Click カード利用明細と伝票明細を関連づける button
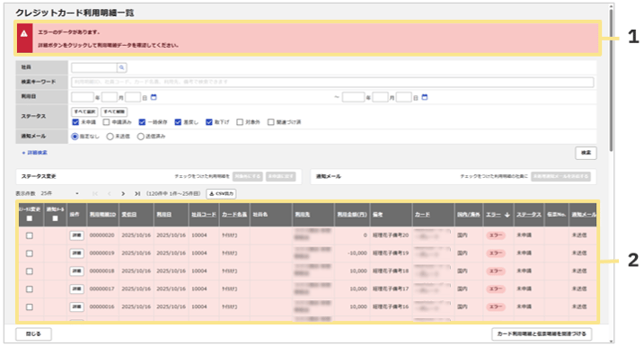This screenshot has height=346, width=644. [542, 334]
